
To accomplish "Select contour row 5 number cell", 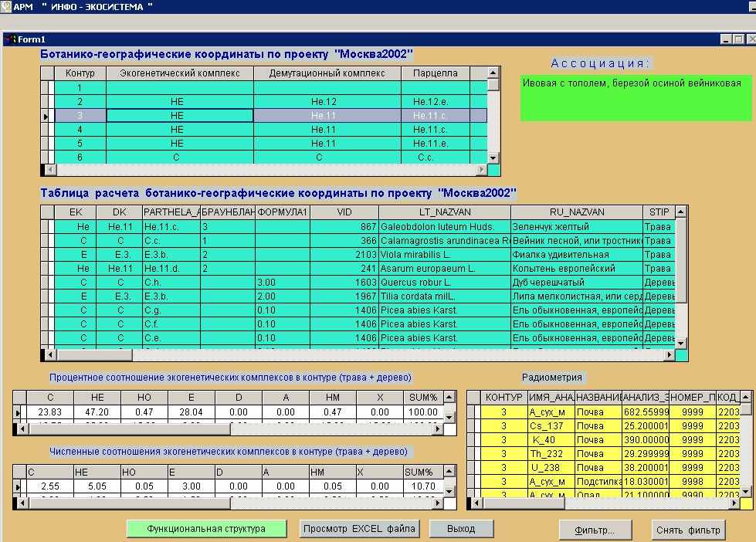I will click(x=80, y=144).
